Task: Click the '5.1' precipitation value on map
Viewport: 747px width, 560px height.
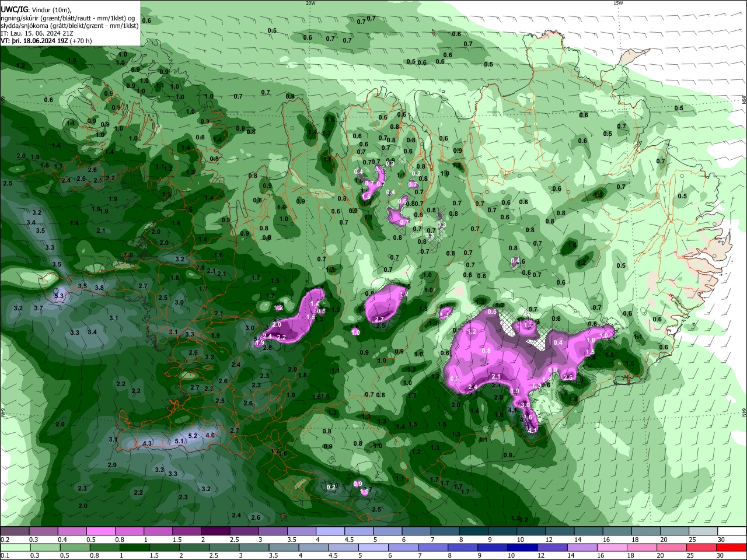Action: point(180,442)
